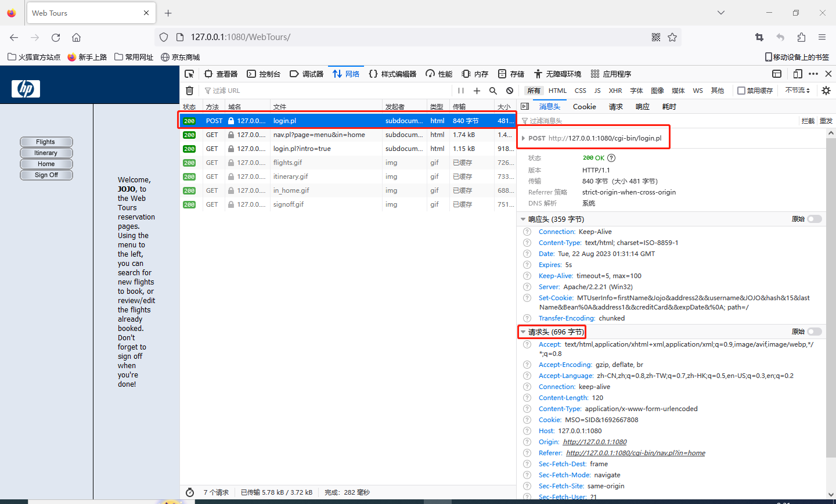Pause network recording button
The height and width of the screenshot is (504, 836).
coord(461,91)
